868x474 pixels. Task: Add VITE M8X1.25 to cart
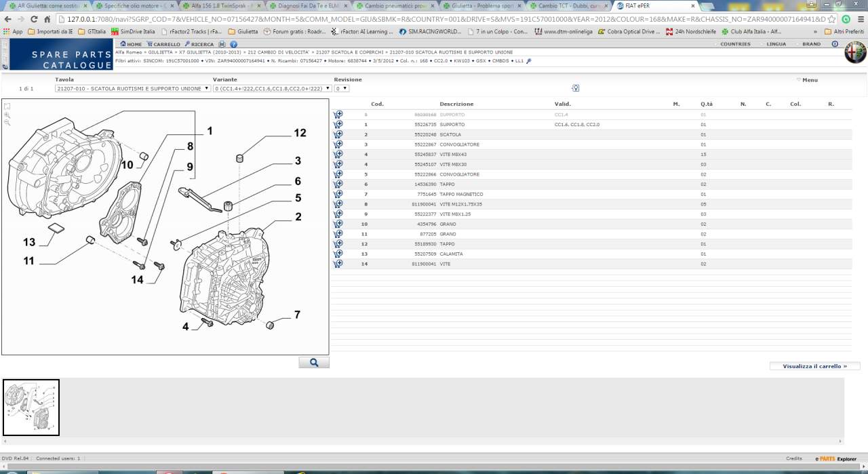pos(338,214)
